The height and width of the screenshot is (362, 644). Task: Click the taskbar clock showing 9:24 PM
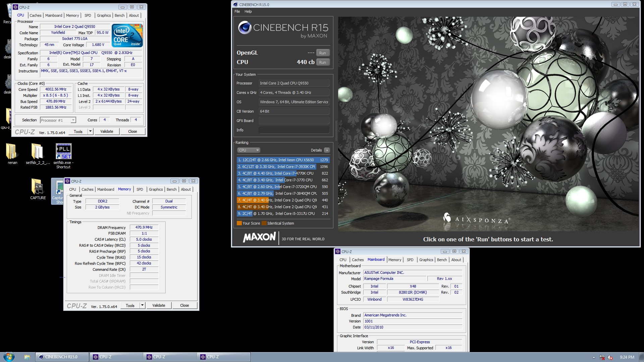coord(627,357)
